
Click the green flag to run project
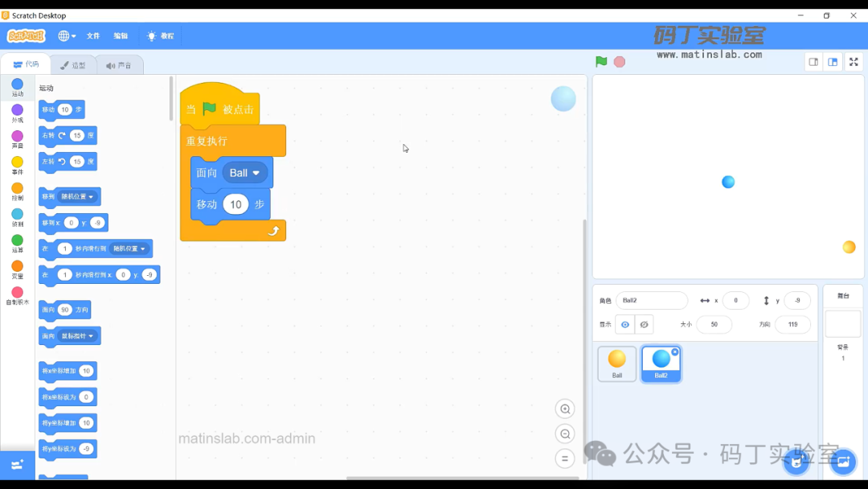pos(601,62)
